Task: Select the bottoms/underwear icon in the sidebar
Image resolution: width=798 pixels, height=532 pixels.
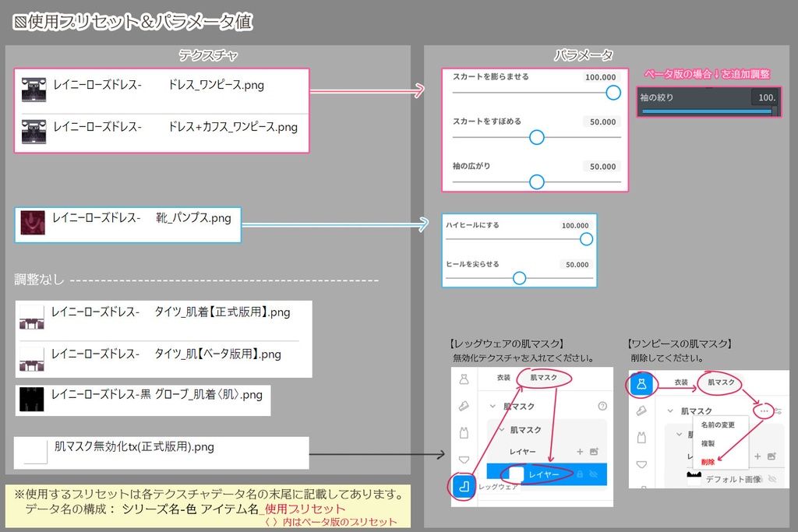Action: tap(465, 459)
